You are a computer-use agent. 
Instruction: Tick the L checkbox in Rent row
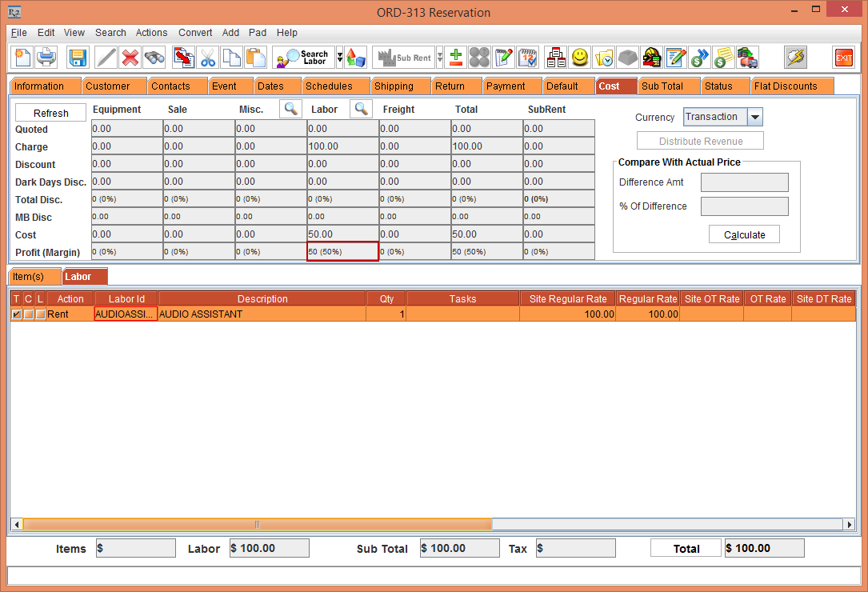(40, 314)
